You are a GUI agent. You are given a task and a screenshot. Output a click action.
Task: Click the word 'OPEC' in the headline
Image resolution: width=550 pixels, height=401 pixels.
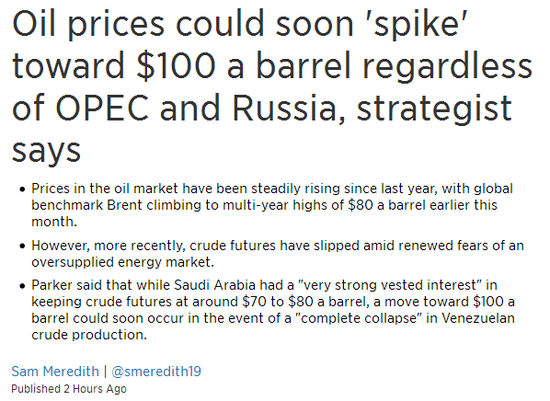click(x=102, y=108)
